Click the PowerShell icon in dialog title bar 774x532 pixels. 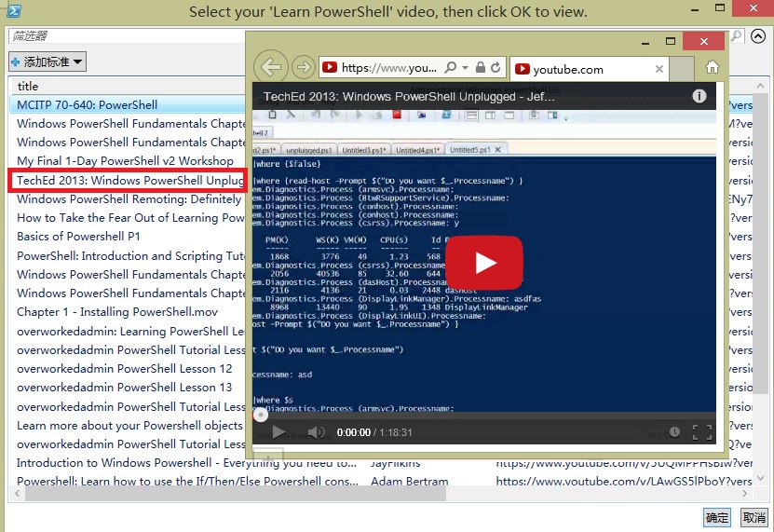click(13, 11)
